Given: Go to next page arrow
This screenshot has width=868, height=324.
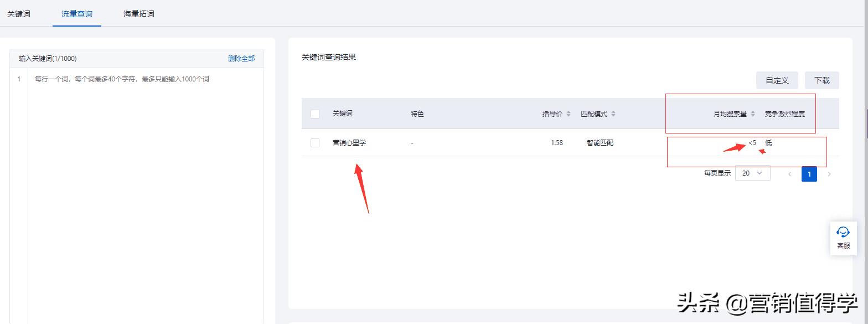Looking at the screenshot, I should point(829,174).
